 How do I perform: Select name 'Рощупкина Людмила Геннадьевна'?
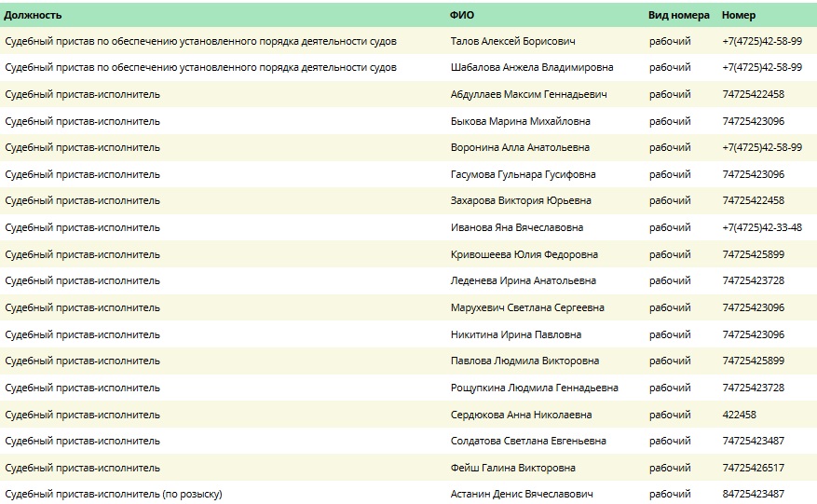pos(535,388)
